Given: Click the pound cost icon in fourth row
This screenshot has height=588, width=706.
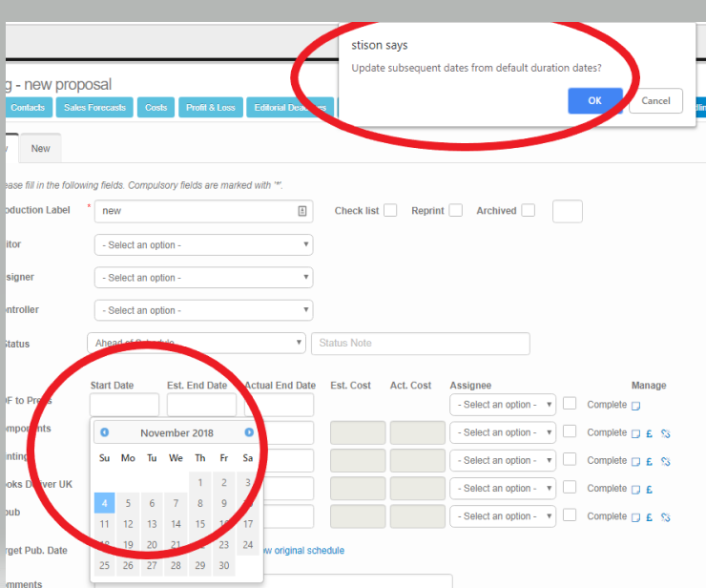Looking at the screenshot, I should 649,490.
